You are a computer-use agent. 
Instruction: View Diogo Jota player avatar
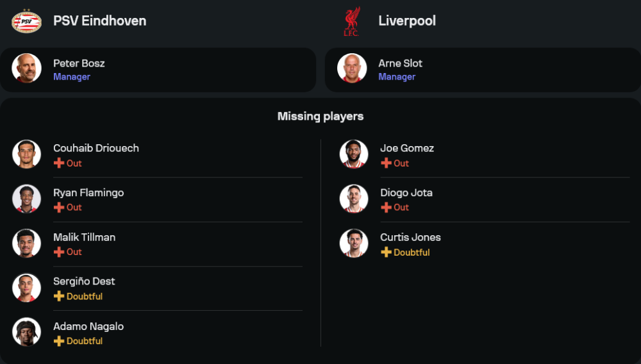coord(354,199)
